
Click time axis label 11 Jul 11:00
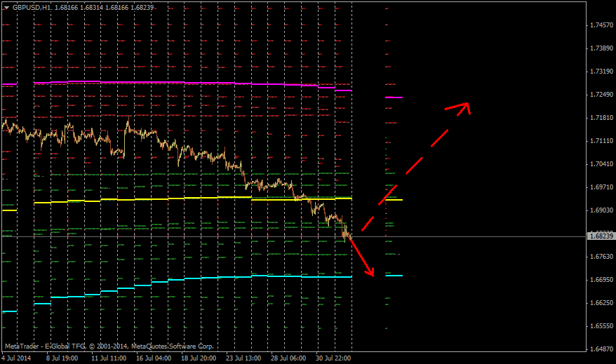(x=109, y=358)
